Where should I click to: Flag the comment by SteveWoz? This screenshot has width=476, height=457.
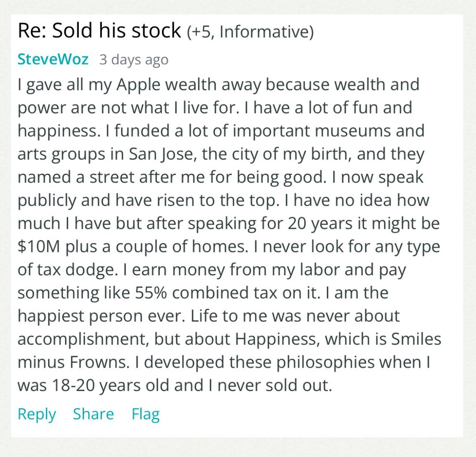point(145,414)
